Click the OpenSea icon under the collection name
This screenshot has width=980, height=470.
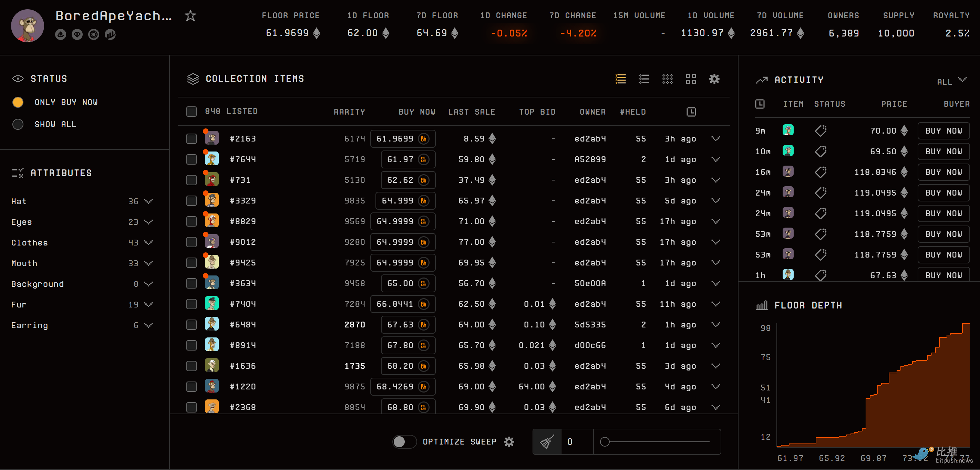61,34
